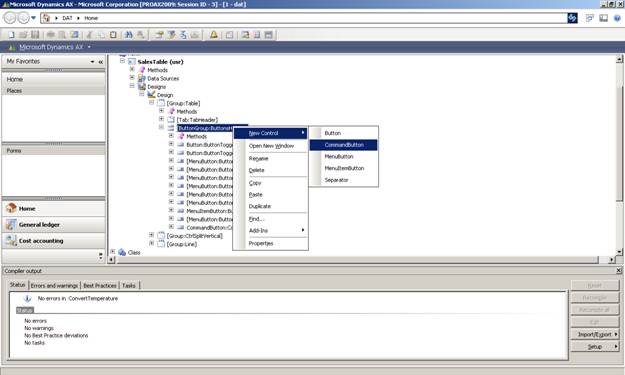Select CommandButton from the submenu
Screen dimensions: 625x375
click(x=344, y=145)
